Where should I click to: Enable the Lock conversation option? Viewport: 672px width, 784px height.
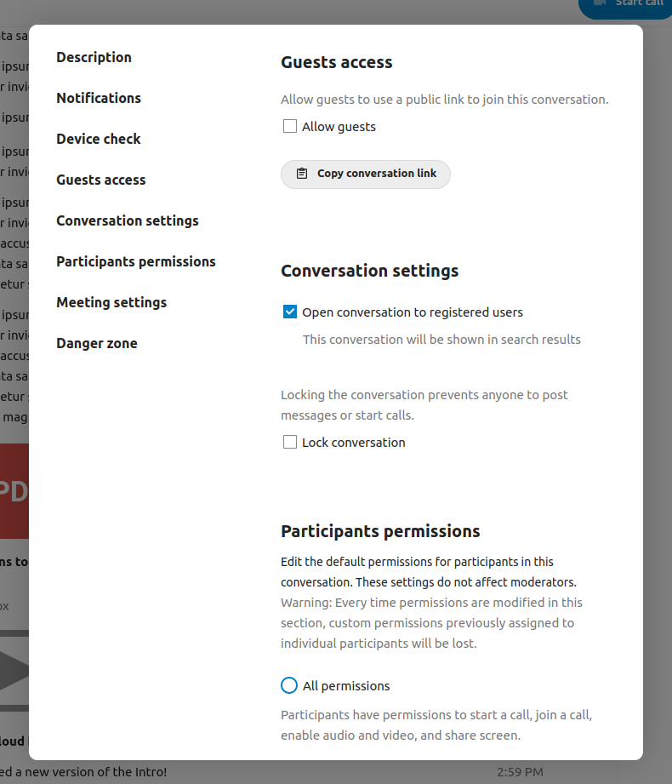coord(289,442)
